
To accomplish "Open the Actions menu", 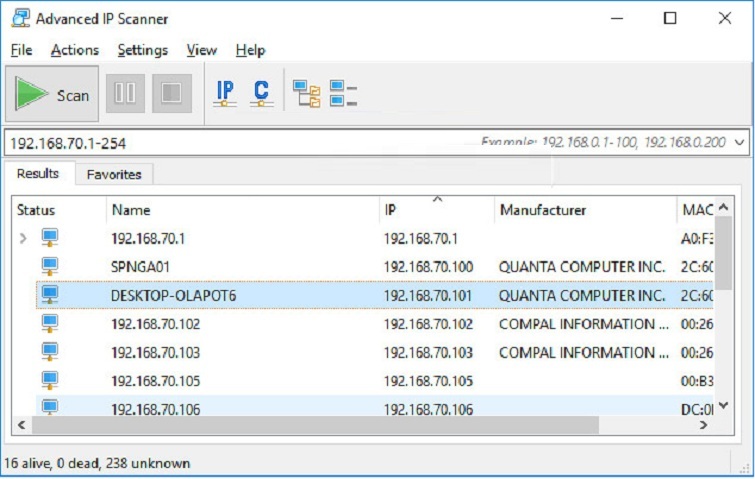I will [x=75, y=50].
